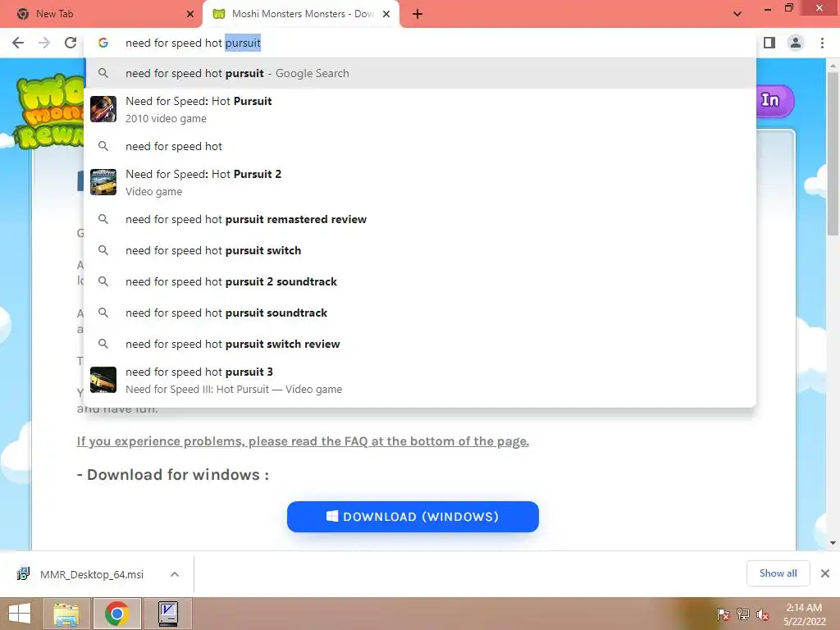Switch to the Moshi Monsters Monsters tab

tap(301, 14)
